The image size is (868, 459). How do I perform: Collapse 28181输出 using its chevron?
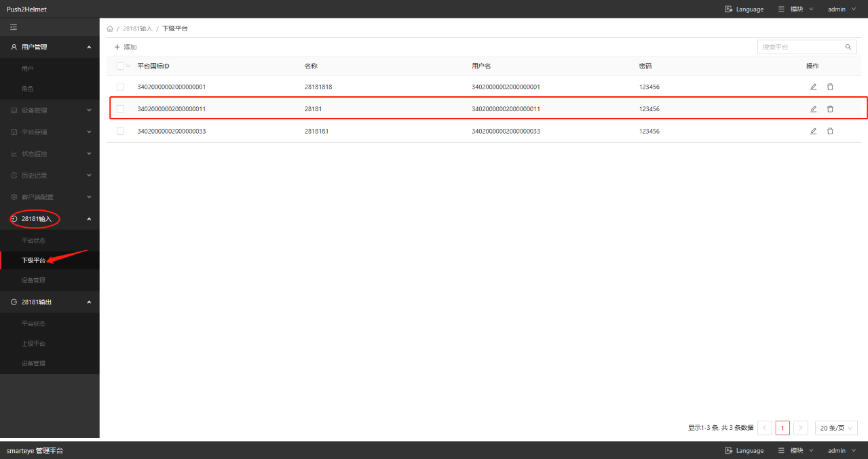pos(89,302)
